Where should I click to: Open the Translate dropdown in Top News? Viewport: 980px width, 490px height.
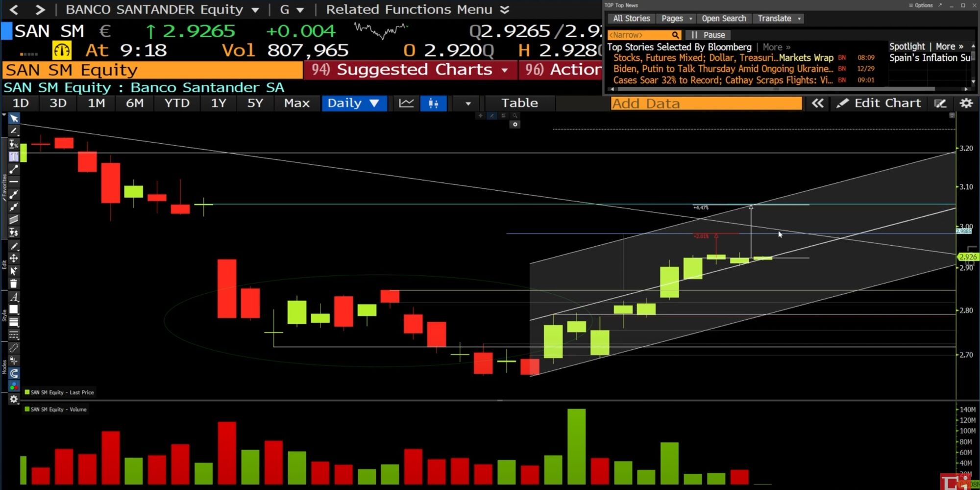(779, 19)
